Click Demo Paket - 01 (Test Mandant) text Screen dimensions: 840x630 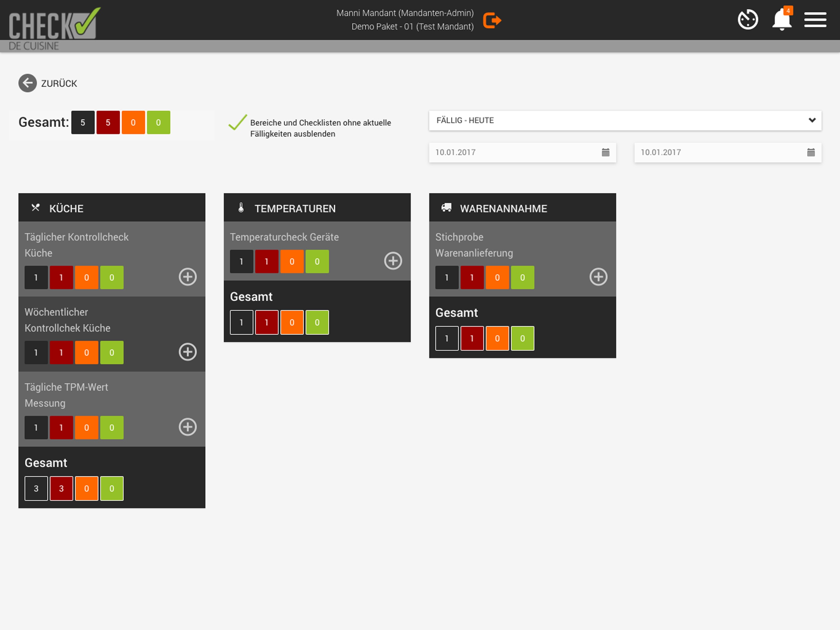[x=412, y=26]
